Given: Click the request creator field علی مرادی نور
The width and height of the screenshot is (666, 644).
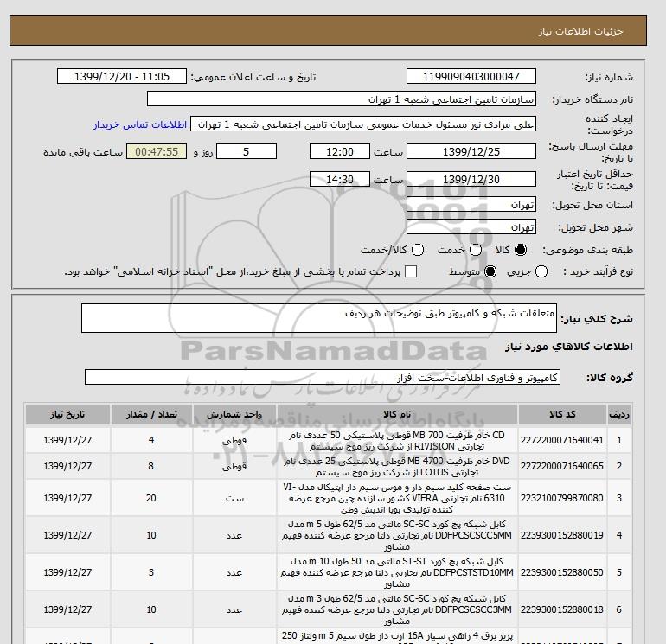Looking at the screenshot, I should [363, 124].
